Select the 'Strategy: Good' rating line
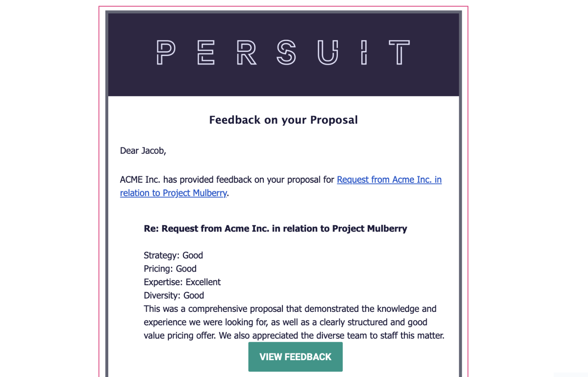Viewport: 588px width, 377px height. (x=173, y=255)
